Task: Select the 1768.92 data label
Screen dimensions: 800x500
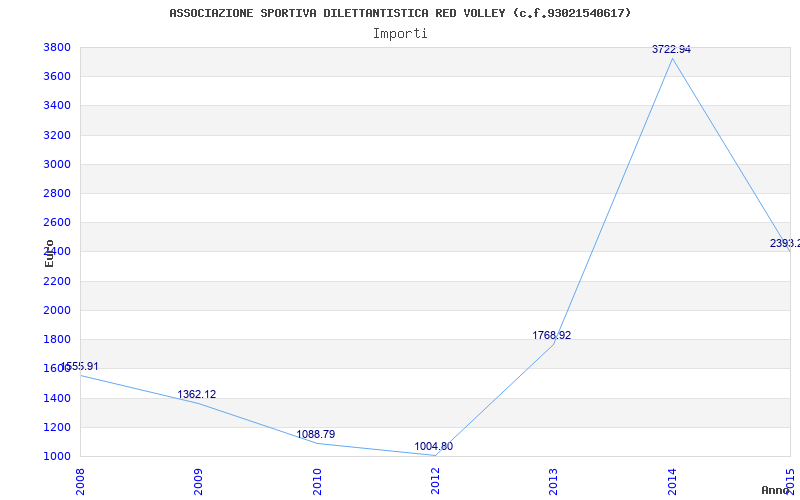Action: point(552,335)
